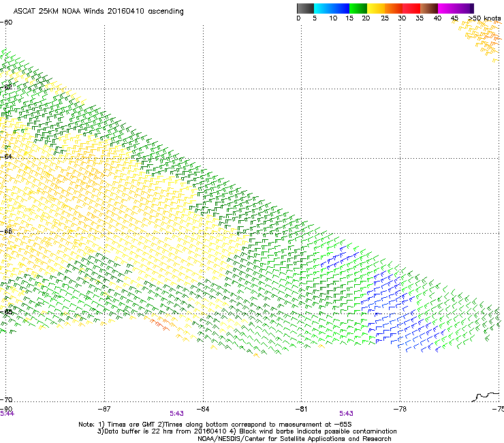
Task: Click the legend label '10' knots
Action: tap(333, 18)
